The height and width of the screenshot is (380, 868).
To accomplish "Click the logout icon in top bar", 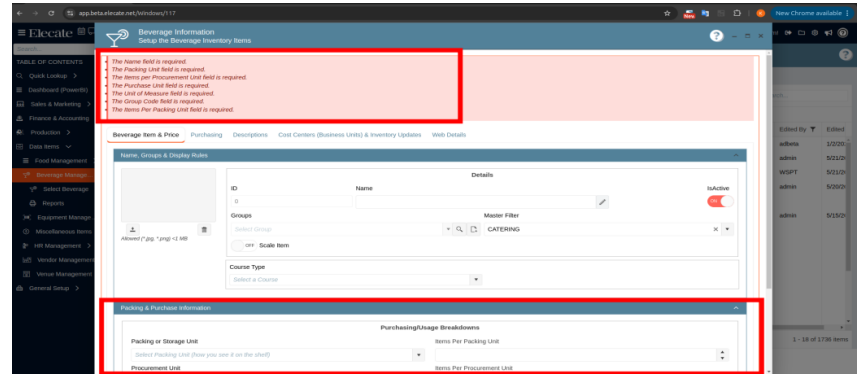I will (x=788, y=33).
